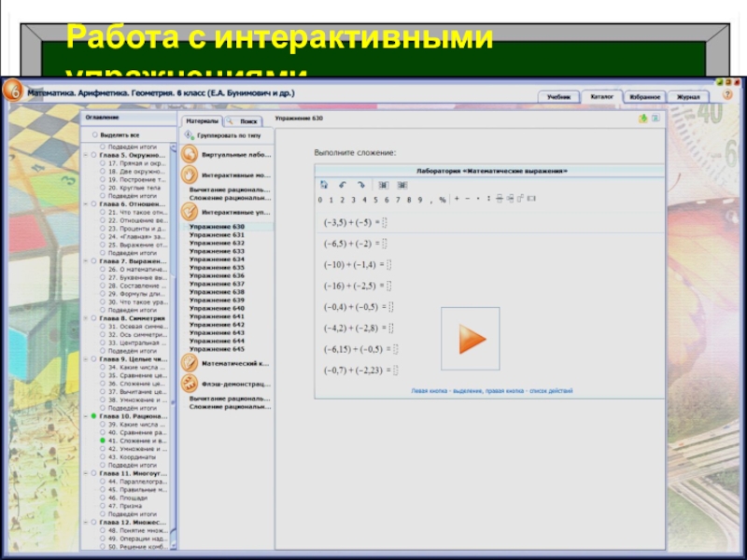The height and width of the screenshot is (560, 747).
Task: Collapse the Глава 7 tree node
Action: point(86,261)
